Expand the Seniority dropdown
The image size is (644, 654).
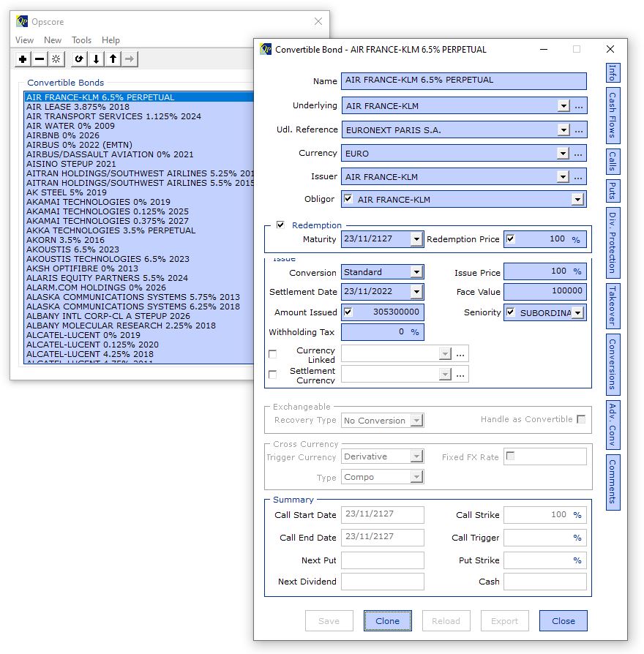(577, 313)
